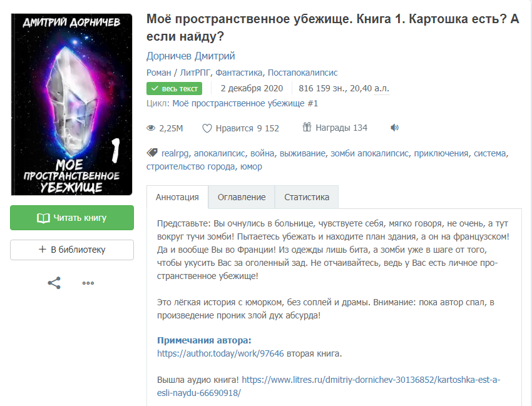Open the three-dots more options menu
Viewport: 532px width, 406px height.
[88, 283]
